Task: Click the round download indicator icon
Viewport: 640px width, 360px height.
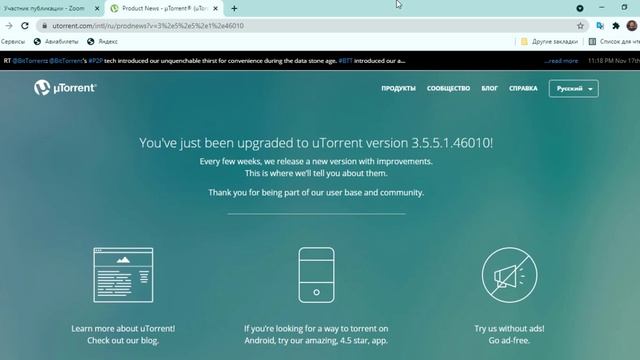Action: coord(580,8)
